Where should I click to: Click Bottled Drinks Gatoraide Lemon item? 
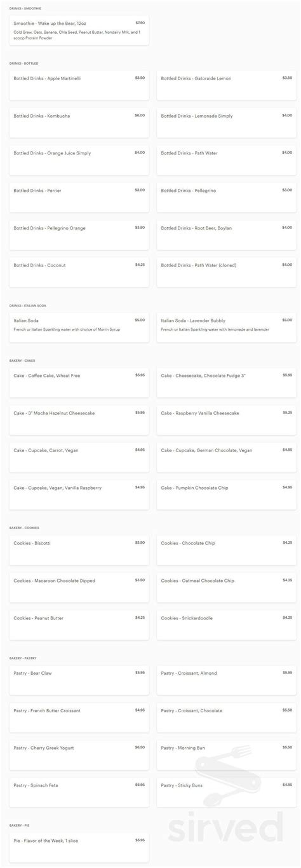(x=227, y=86)
